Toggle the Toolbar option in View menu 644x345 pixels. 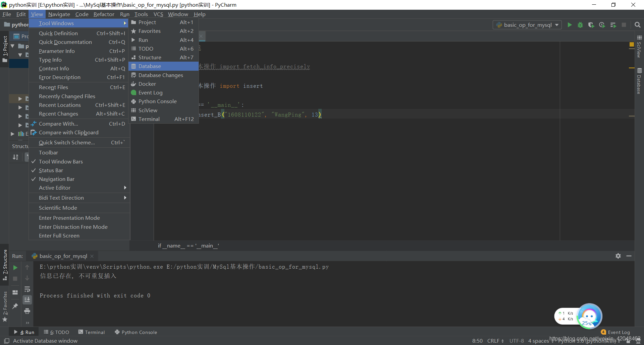[x=79, y=153]
